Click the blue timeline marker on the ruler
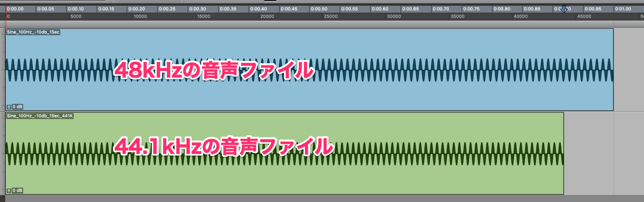 [x=564, y=9]
